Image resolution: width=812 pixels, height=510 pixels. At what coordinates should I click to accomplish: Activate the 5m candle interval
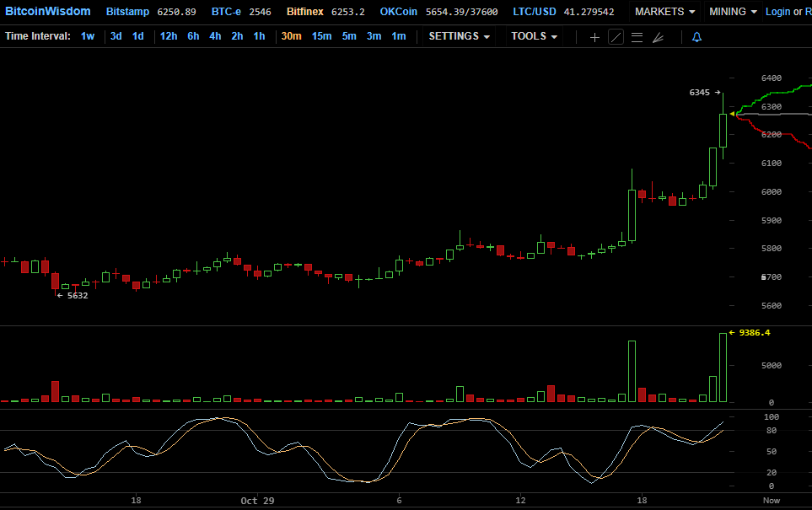[348, 36]
